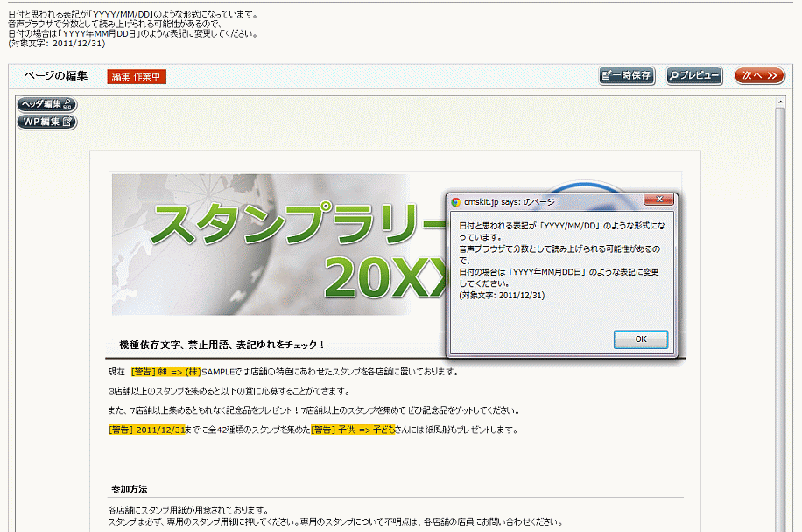Click the scrollbar up arrow in editor

click(x=780, y=102)
